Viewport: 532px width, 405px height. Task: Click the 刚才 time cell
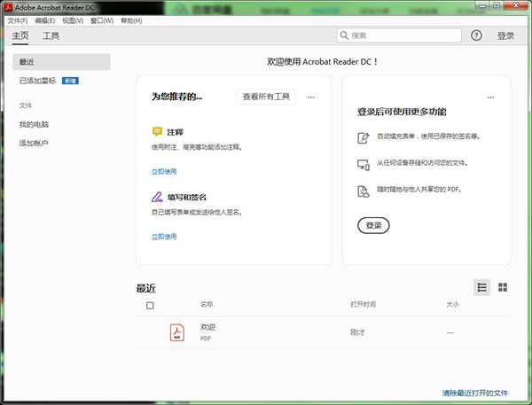click(357, 332)
